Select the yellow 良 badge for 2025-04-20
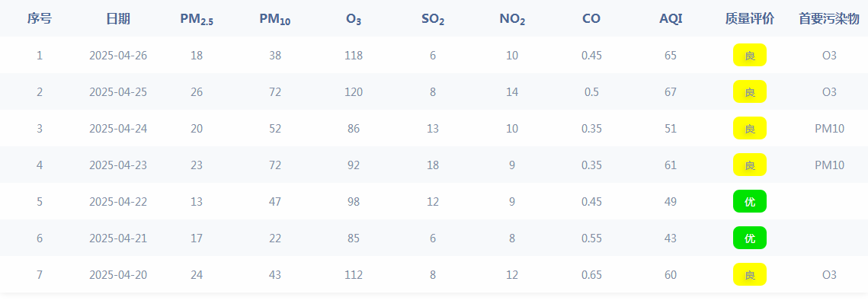Screen dimensions: 868x304 tap(750, 274)
